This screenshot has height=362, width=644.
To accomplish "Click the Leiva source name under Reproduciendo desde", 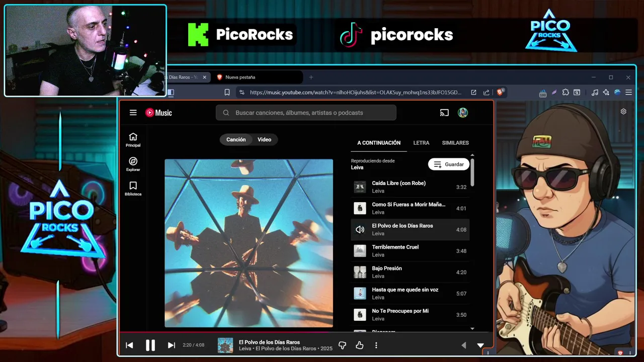I will [357, 167].
